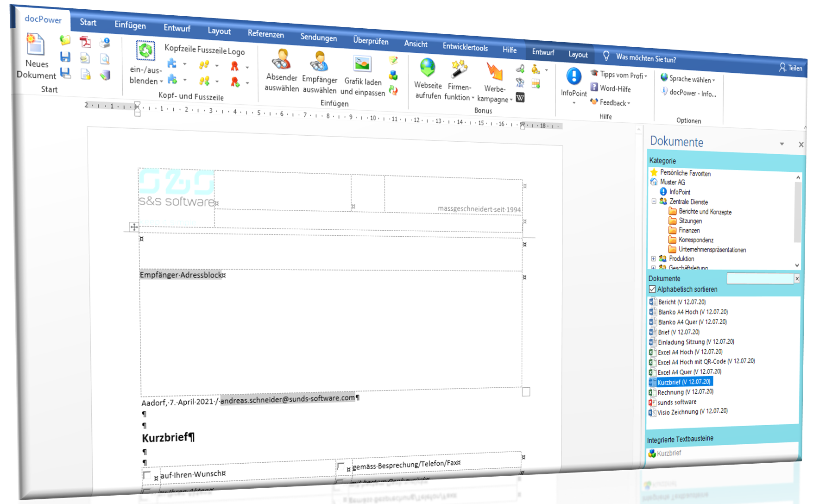Select the Rechnung (V 12.07.20) document

click(681, 391)
